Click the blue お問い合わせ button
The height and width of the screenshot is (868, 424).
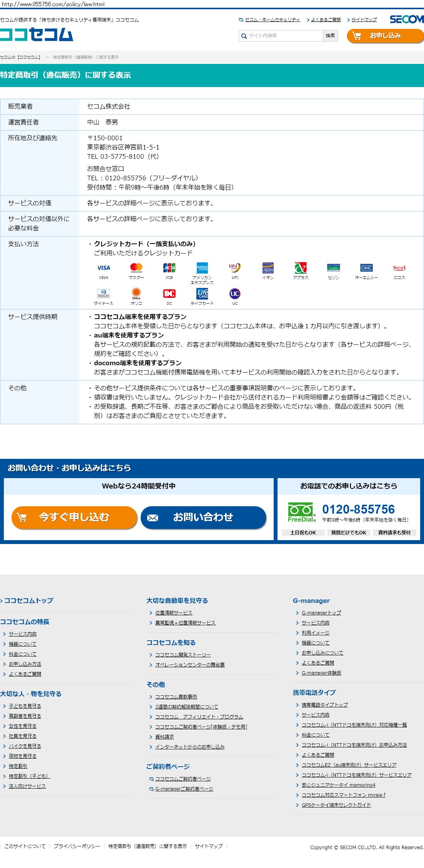pyautogui.click(x=204, y=517)
